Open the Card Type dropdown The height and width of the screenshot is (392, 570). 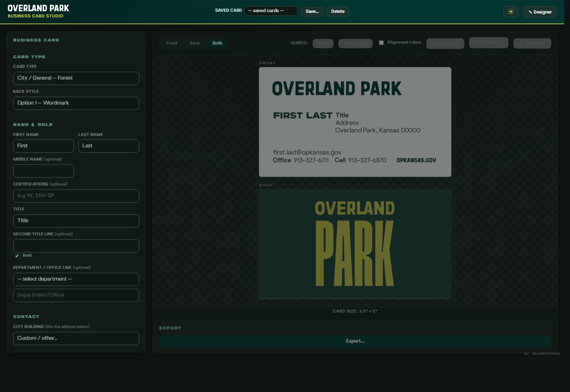[76, 78]
